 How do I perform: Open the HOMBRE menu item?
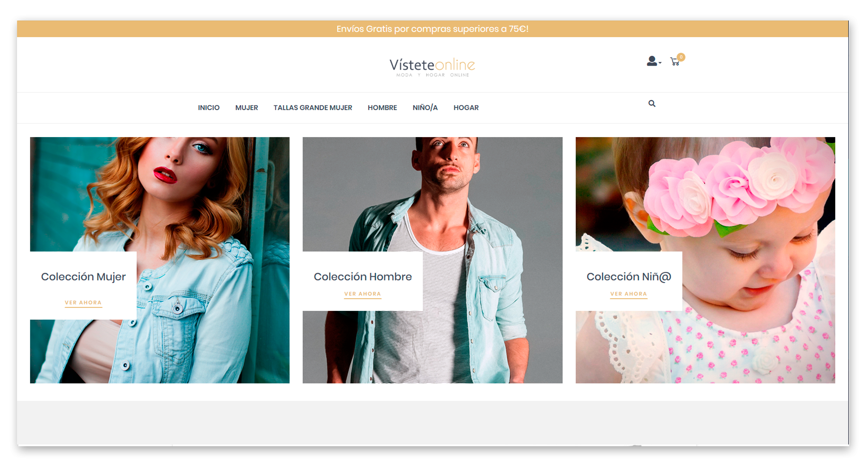(382, 107)
